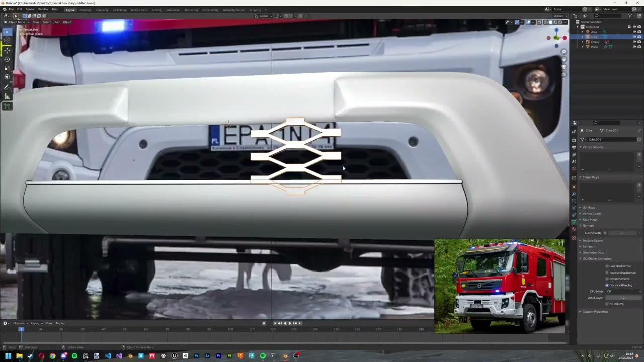The width and height of the screenshot is (644, 362).
Task: Select the Select Box tool
Action: [7, 32]
